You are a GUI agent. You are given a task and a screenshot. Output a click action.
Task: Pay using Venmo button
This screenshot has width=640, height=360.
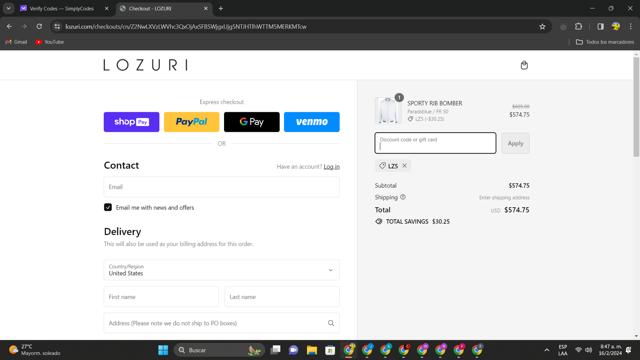coord(311,122)
